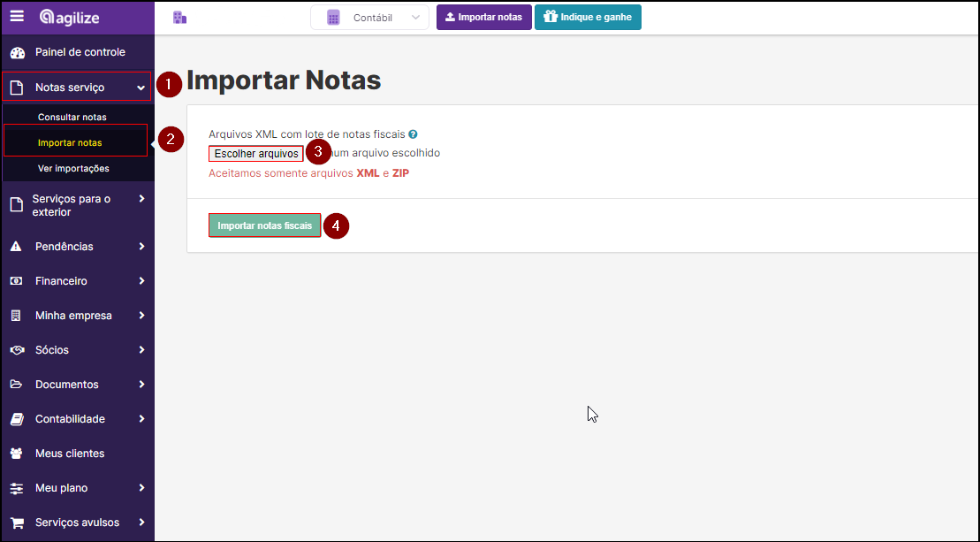The image size is (980, 542).
Task: Click the Notas serviço document icon
Action: tap(17, 88)
